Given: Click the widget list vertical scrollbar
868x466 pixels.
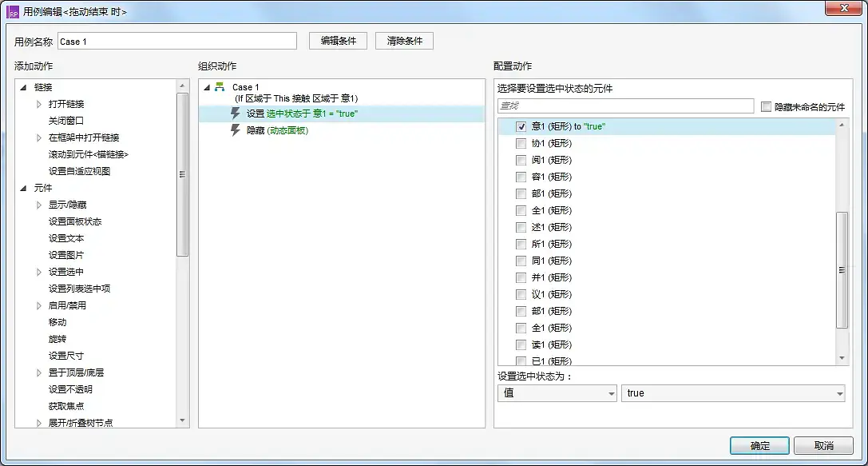Looking at the screenshot, I should coord(842,270).
